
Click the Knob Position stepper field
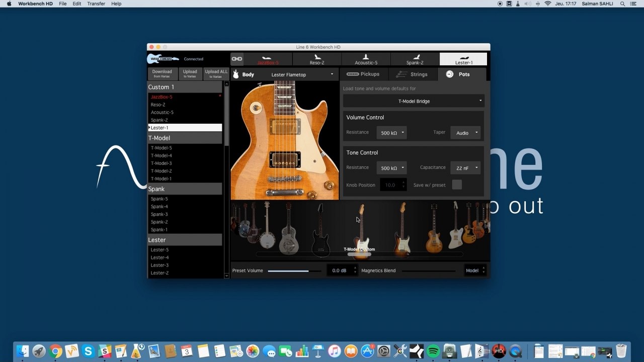[x=393, y=185]
